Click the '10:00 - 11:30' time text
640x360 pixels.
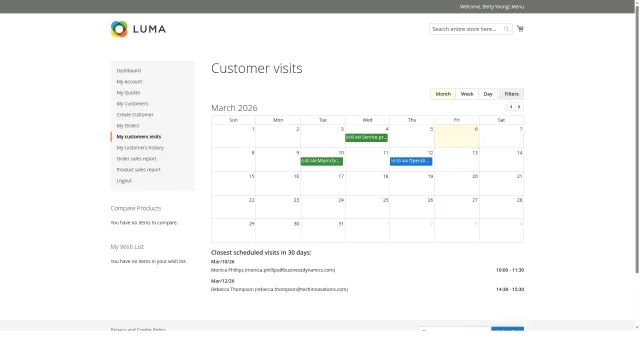tap(510, 270)
